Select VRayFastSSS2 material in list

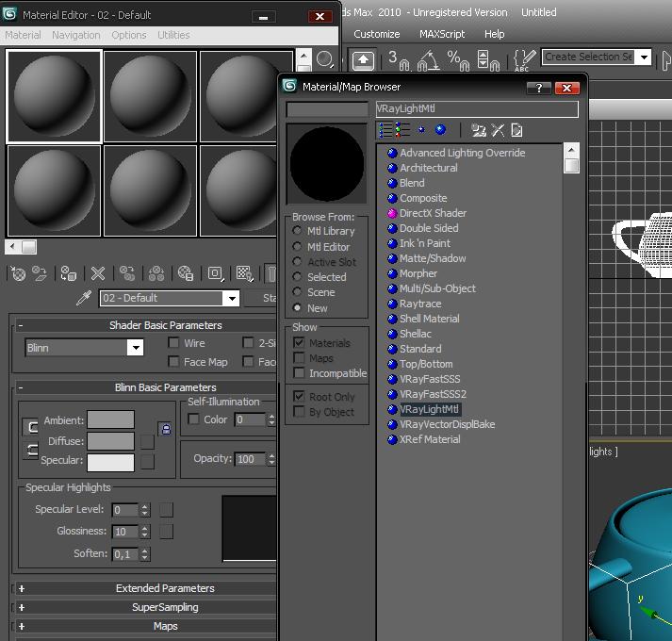(x=433, y=394)
